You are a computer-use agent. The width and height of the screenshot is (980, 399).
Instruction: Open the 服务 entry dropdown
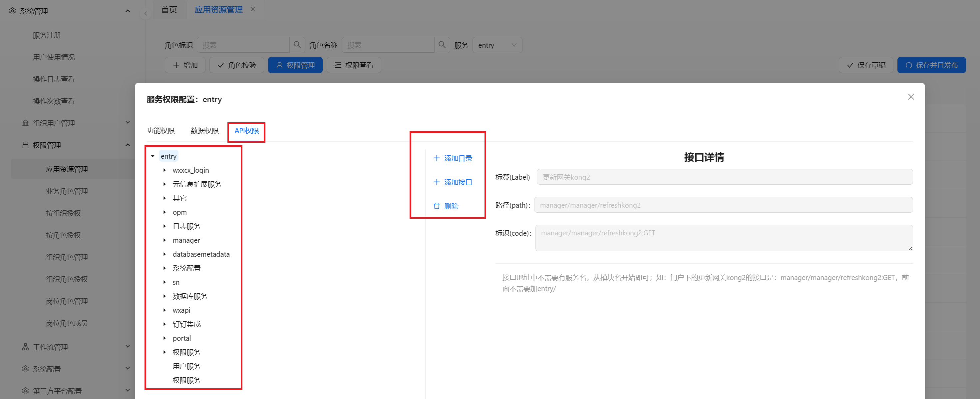[x=497, y=45]
